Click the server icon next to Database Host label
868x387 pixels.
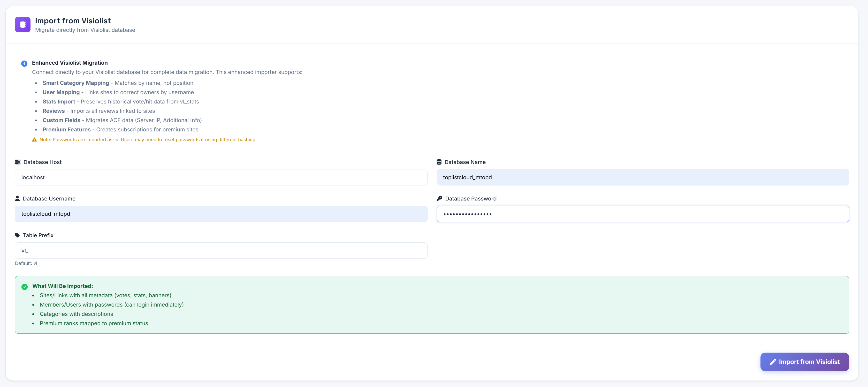tap(18, 162)
